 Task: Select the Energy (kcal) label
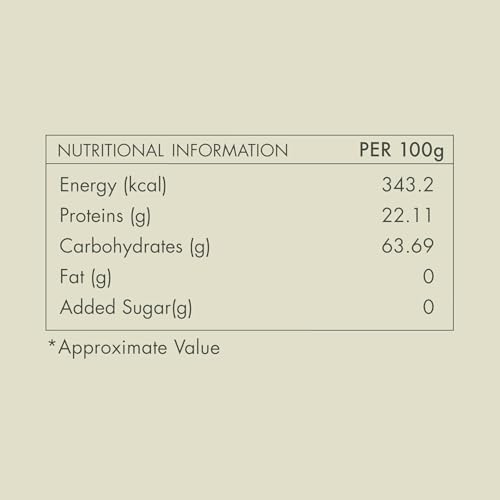click(113, 186)
